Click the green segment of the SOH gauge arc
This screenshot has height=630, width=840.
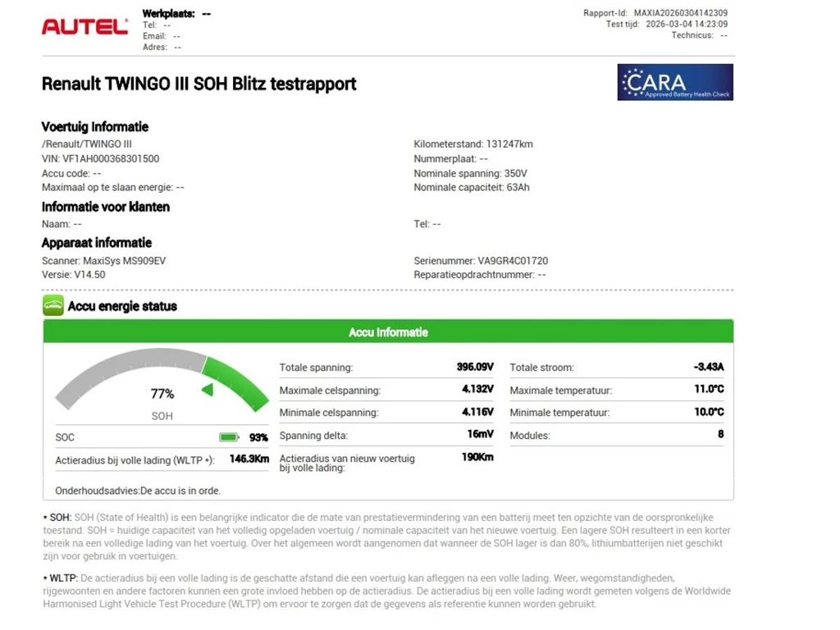coord(238,381)
